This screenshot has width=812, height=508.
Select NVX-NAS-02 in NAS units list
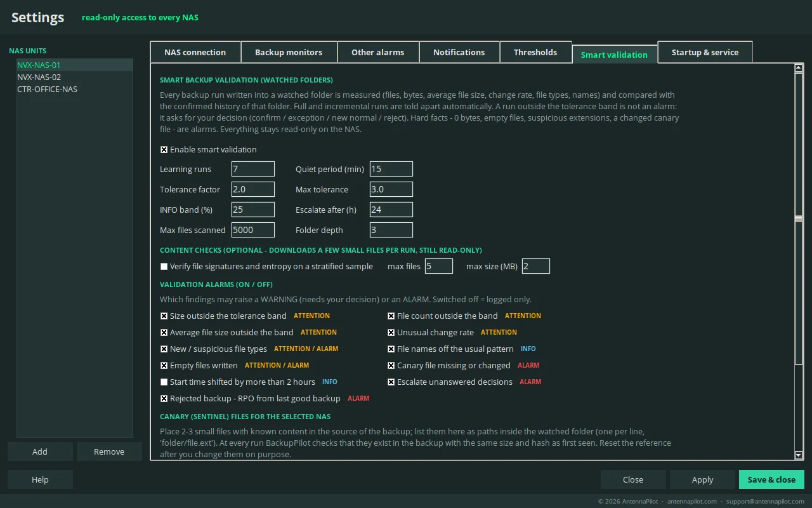[75, 77]
